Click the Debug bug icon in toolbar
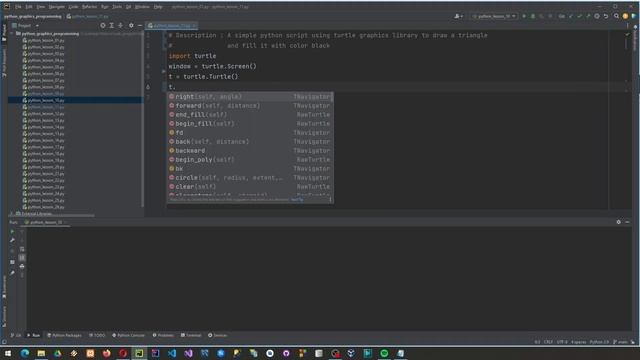 [533, 16]
